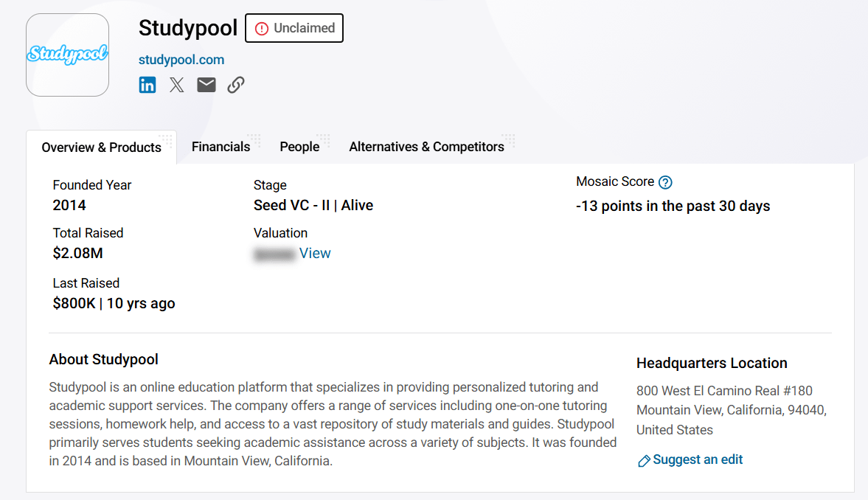Image resolution: width=868 pixels, height=500 pixels.
Task: Click the email envelope icon
Action: click(206, 85)
